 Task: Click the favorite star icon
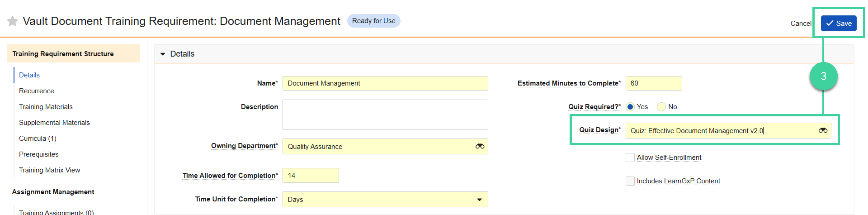tap(13, 21)
